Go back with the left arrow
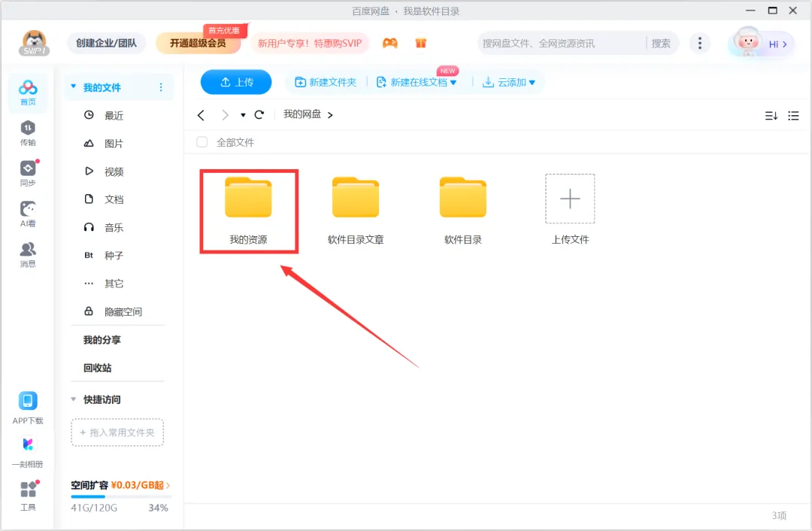The width and height of the screenshot is (812, 531). pyautogui.click(x=201, y=115)
